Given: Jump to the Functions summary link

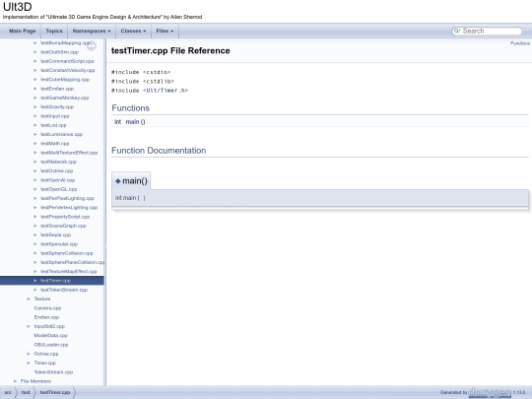Looking at the screenshot, I should click(x=520, y=43).
